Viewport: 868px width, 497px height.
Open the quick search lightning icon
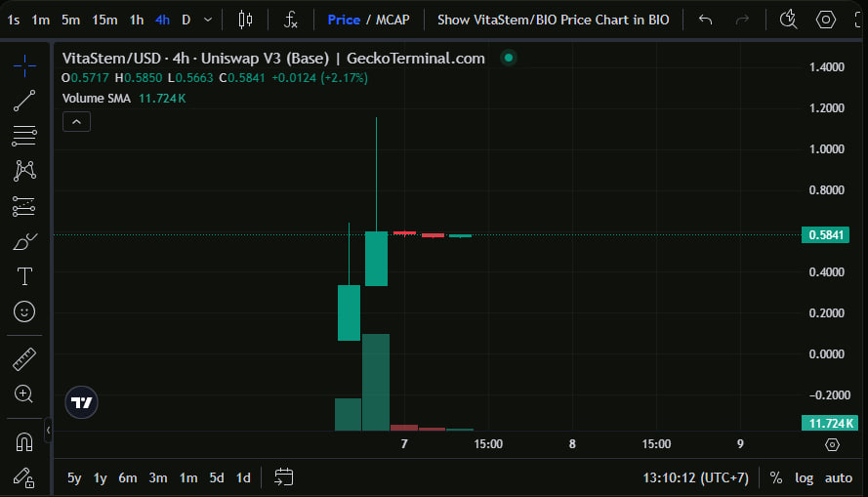[788, 20]
